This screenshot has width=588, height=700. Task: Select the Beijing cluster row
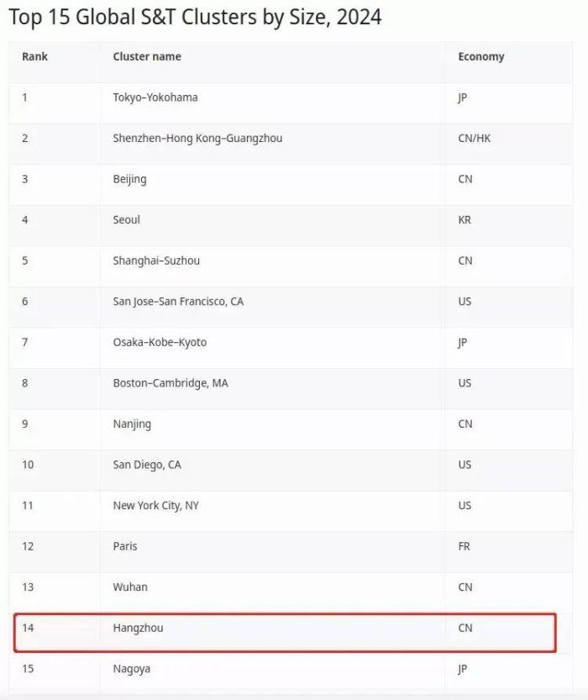(129, 179)
